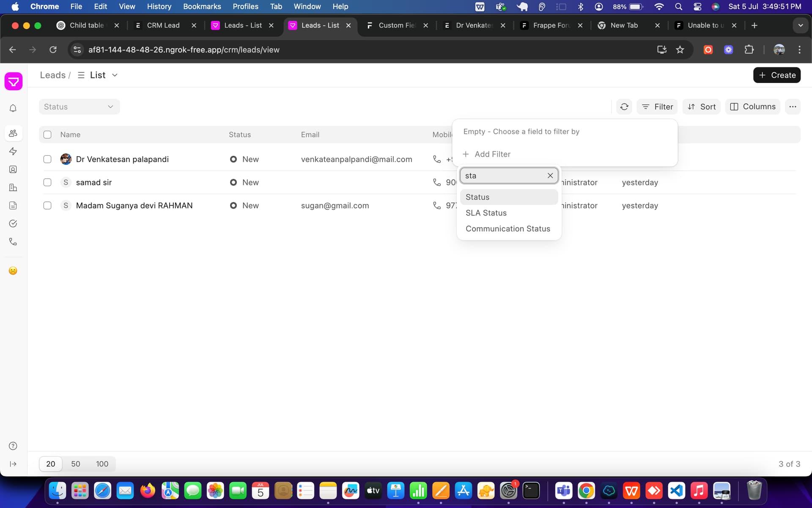Select all leads checkbox in header

(47, 135)
